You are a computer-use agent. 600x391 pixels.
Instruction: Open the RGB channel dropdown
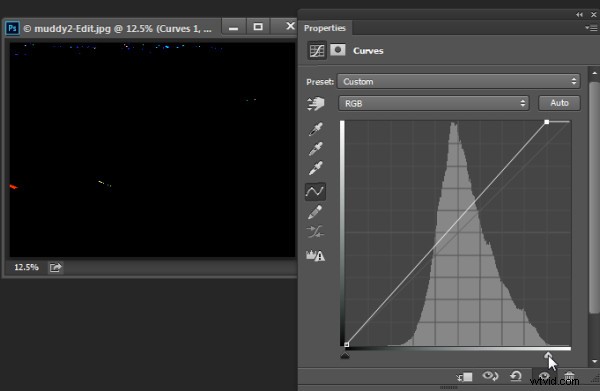[x=434, y=103]
